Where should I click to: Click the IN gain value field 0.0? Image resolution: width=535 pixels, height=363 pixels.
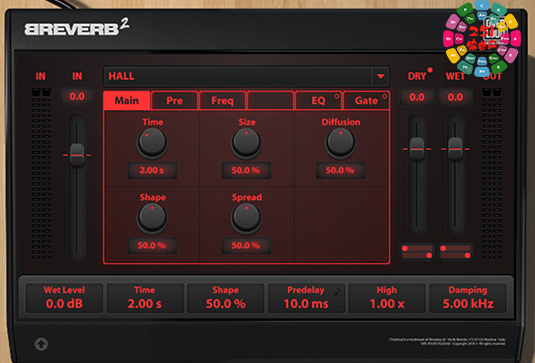(x=77, y=97)
